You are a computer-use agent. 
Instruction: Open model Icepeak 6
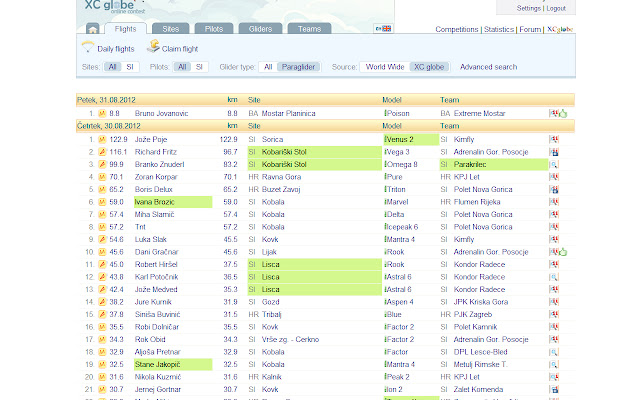tap(402, 227)
